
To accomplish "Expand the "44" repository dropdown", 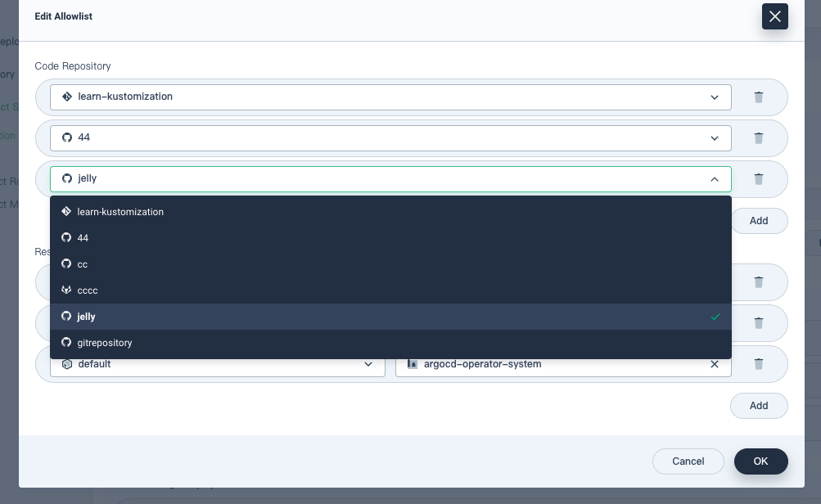I will coord(714,137).
